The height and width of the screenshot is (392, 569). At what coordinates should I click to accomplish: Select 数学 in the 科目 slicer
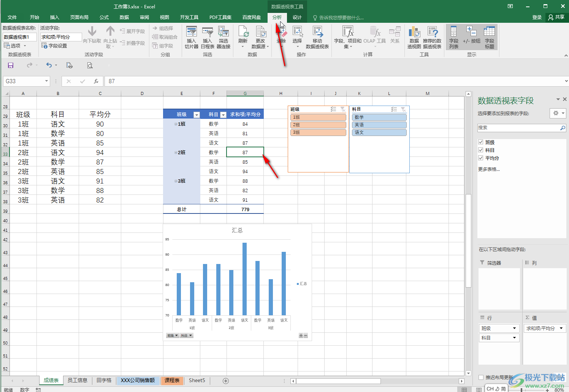pyautogui.click(x=379, y=117)
